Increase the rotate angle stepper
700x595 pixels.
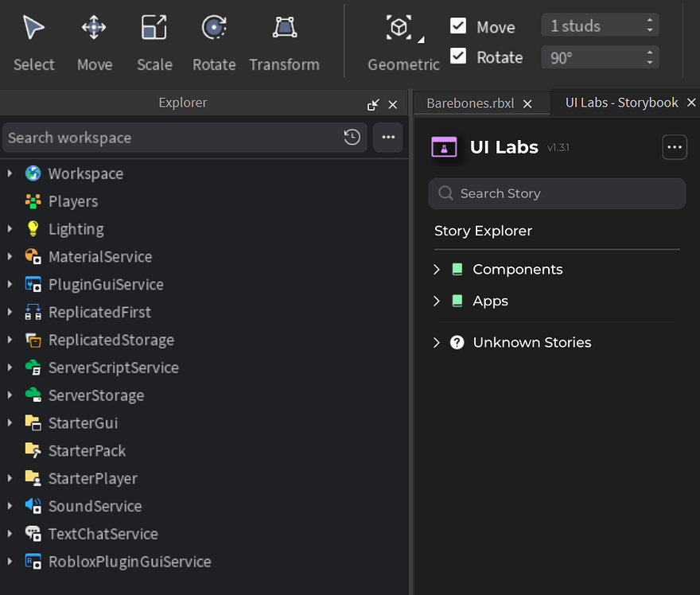[650, 52]
